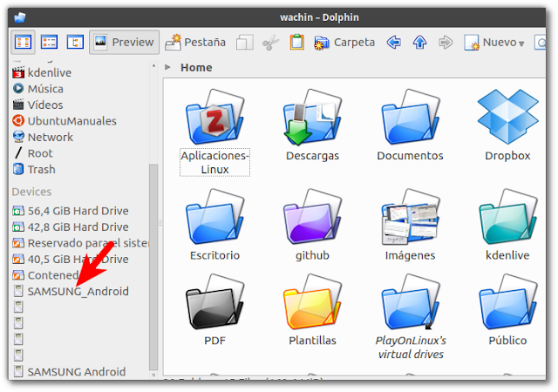Click the scissors cut icon

point(270,43)
